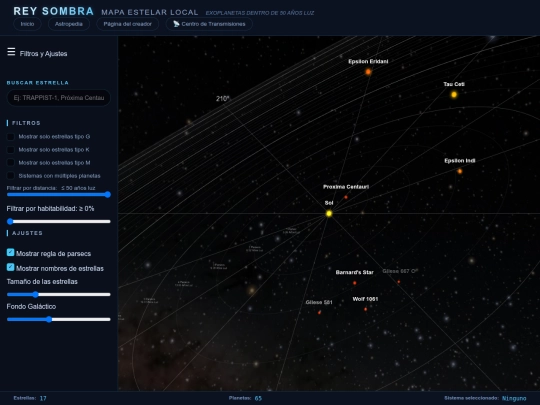Enable 'Mostrar solo estrellas tipo M' checkbox
Image resolution: width=540 pixels, height=405 pixels.
click(x=11, y=163)
